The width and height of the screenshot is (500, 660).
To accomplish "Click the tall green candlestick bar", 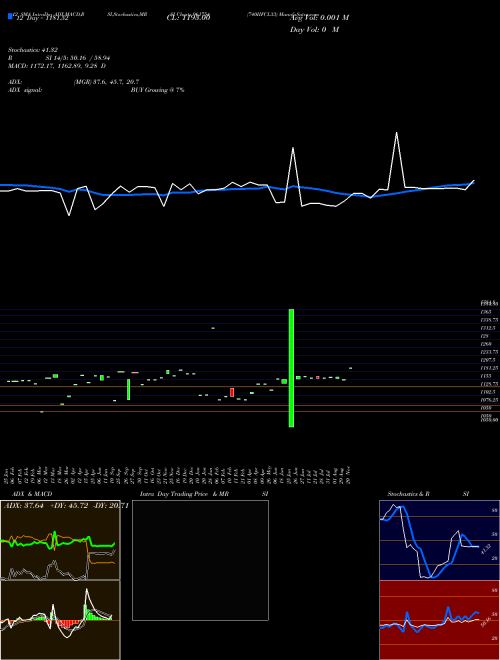I will point(291,368).
